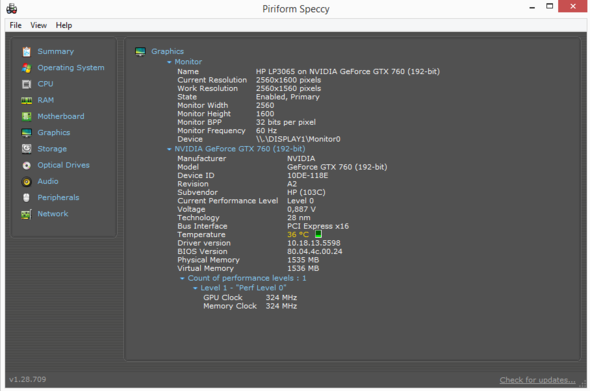The image size is (590, 391).
Task: Click the BIOS Version 80.04.4c.00.24 value
Action: (x=315, y=251)
